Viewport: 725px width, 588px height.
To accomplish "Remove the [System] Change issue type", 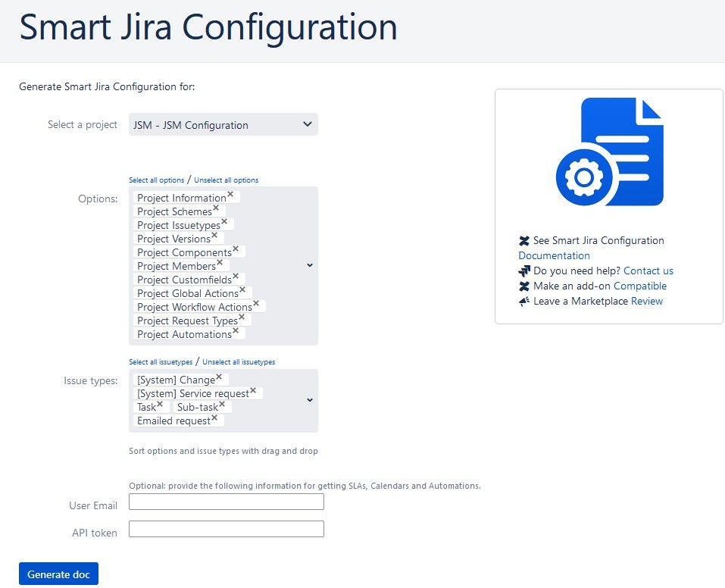I will 219,377.
